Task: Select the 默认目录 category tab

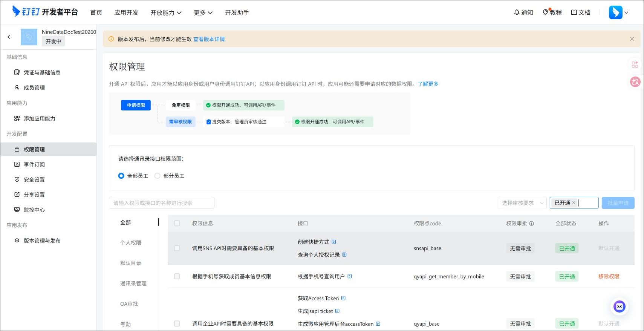Action: point(131,263)
